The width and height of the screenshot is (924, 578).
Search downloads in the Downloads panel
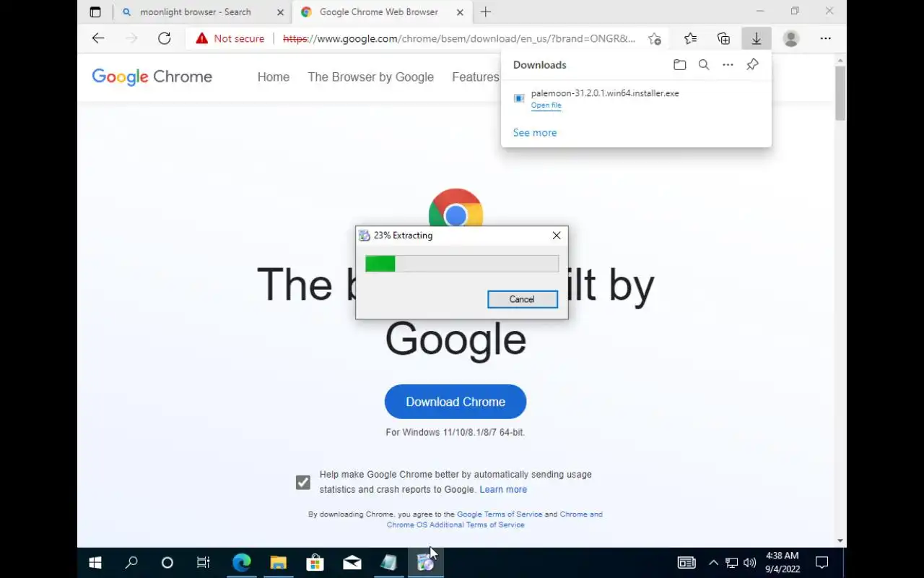[x=704, y=64]
